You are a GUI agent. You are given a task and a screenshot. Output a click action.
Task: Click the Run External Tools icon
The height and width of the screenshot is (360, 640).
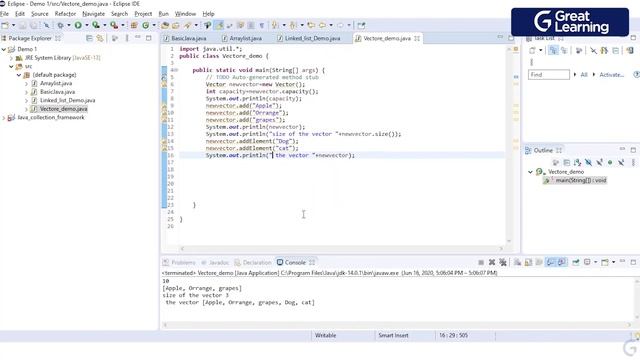[x=114, y=25]
